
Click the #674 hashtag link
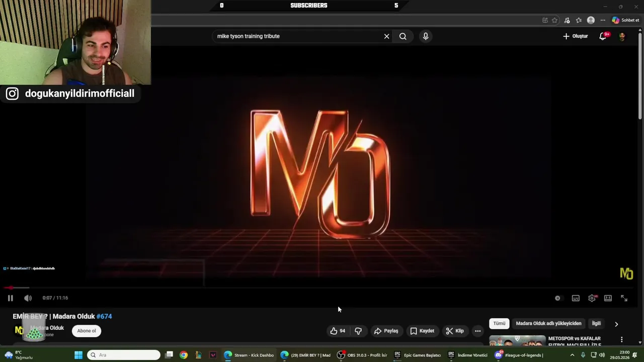[x=104, y=316]
